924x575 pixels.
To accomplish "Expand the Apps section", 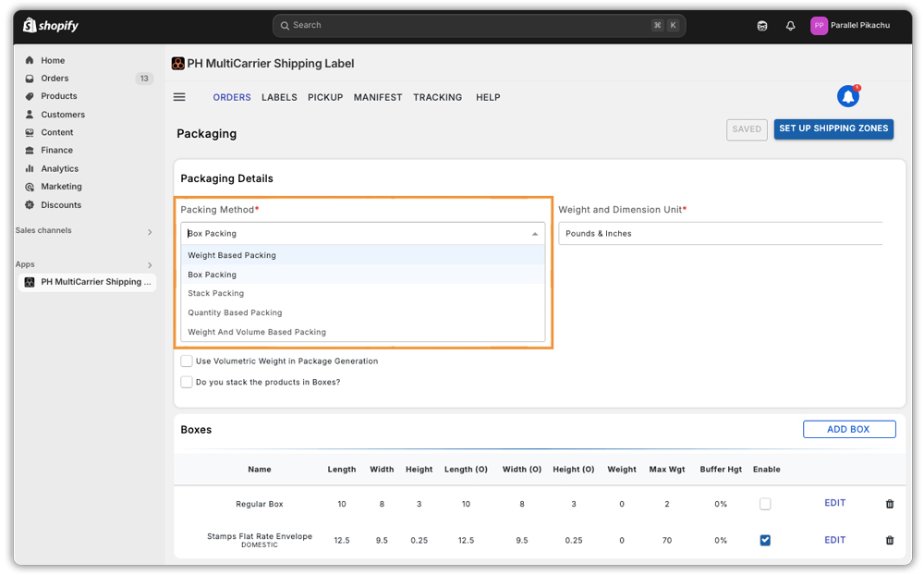I will pyautogui.click(x=150, y=264).
